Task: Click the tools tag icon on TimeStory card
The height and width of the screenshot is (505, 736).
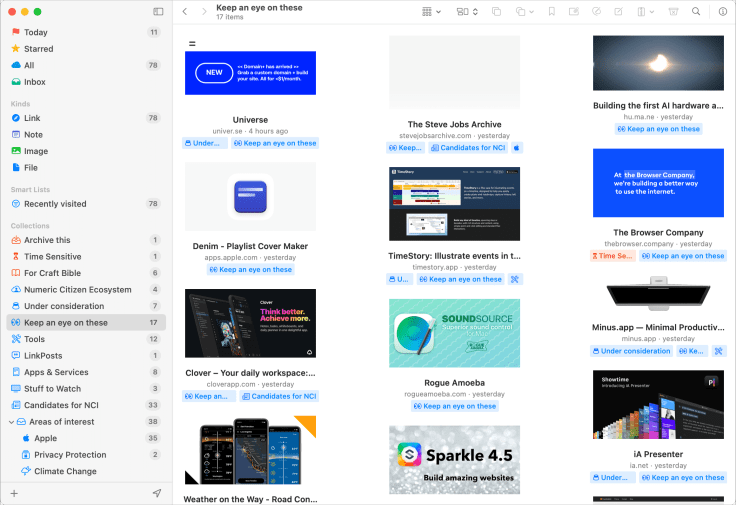Action: (x=515, y=279)
